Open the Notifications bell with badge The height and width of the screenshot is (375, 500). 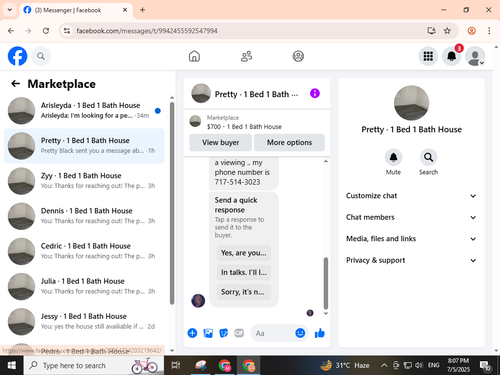(x=452, y=56)
